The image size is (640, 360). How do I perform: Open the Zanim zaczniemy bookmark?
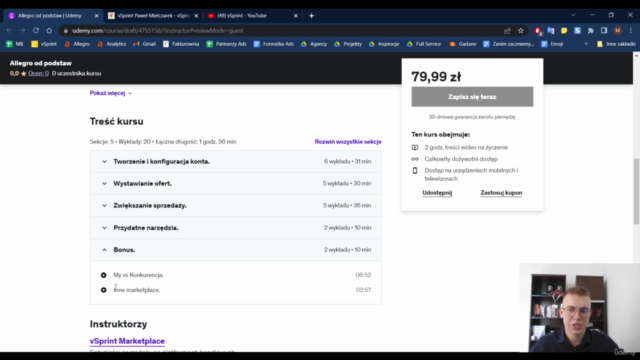[509, 44]
